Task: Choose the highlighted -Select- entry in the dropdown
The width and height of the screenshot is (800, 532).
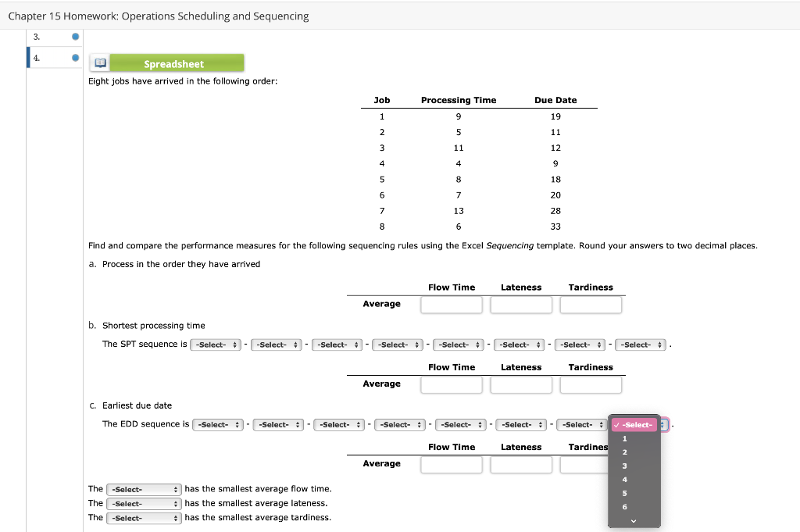Action: click(634, 424)
